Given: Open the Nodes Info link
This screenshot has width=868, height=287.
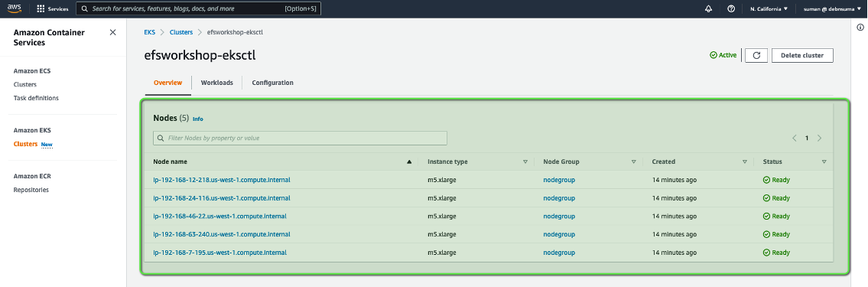Looking at the screenshot, I should (197, 119).
